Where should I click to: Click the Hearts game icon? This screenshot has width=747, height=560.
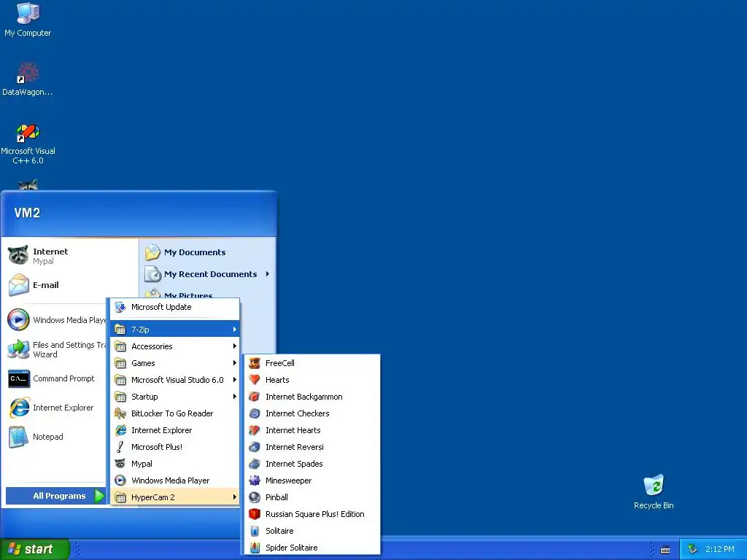coord(255,379)
